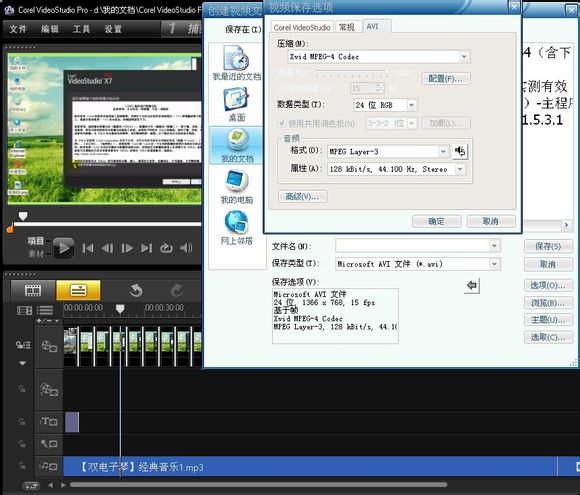
Task: Open the 3-3-2 palette dropdown
Action: [x=412, y=123]
